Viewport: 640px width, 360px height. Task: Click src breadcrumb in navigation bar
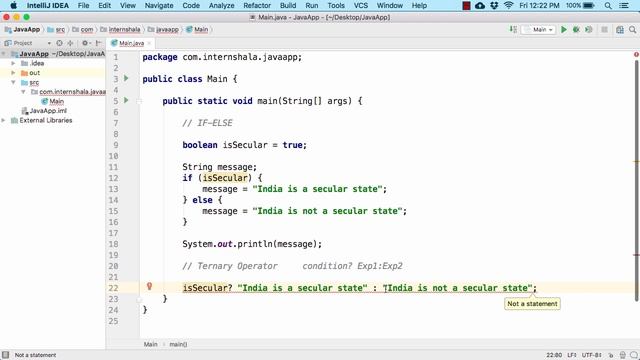56,29
